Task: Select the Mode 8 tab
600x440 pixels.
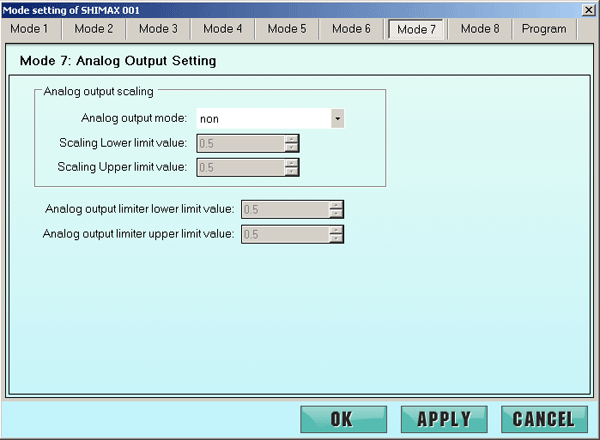Action: click(480, 29)
